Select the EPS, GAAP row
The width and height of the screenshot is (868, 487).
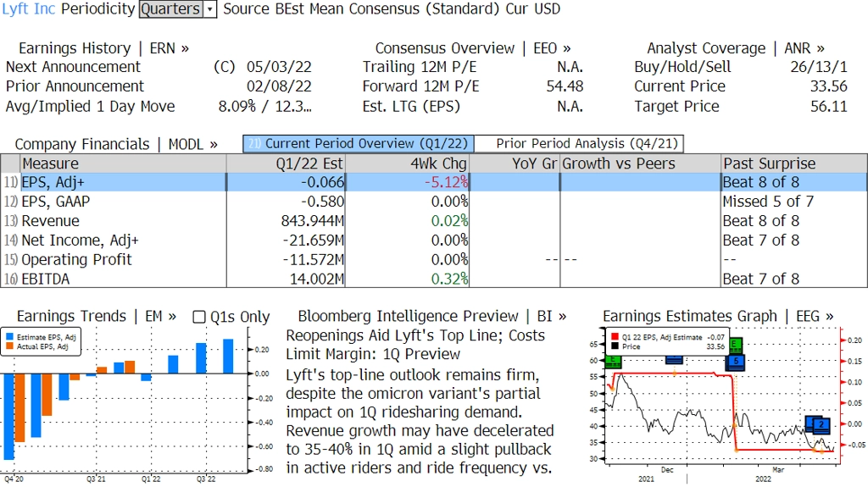point(434,202)
